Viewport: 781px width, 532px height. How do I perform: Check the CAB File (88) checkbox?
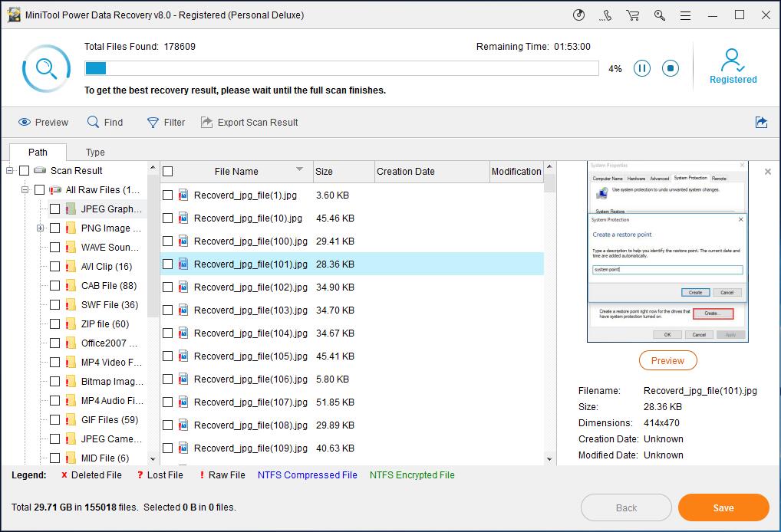click(x=54, y=286)
